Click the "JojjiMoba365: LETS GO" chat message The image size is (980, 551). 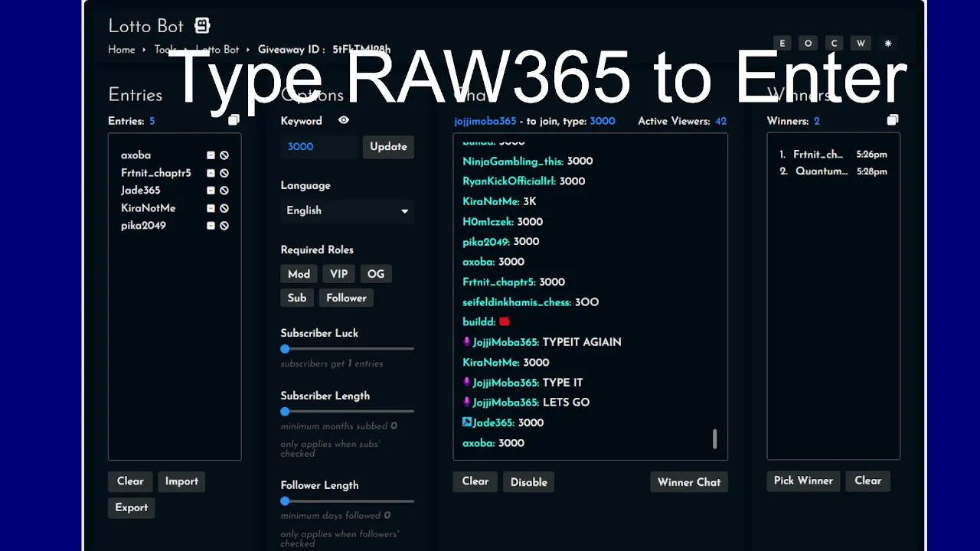[526, 403]
